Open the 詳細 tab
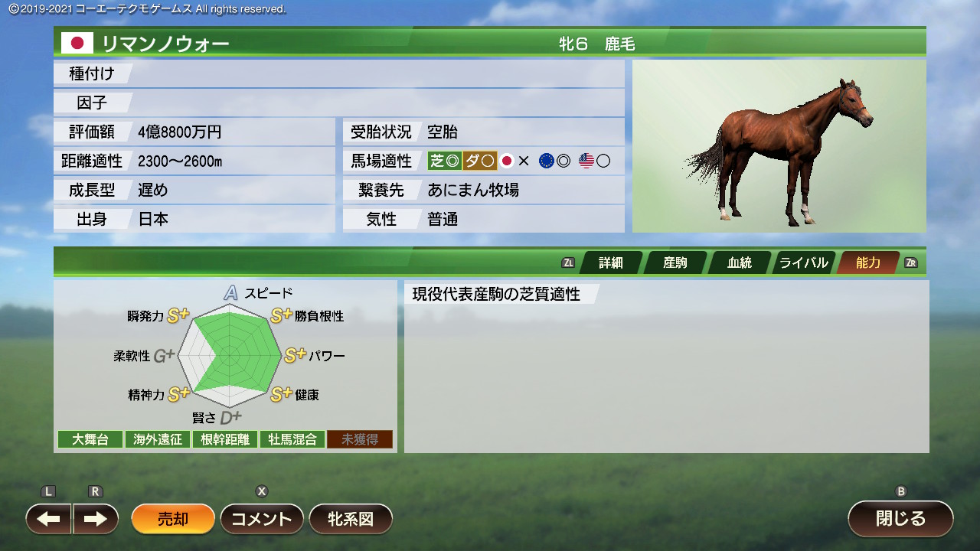Viewport: 980px width, 551px height. coord(611,262)
